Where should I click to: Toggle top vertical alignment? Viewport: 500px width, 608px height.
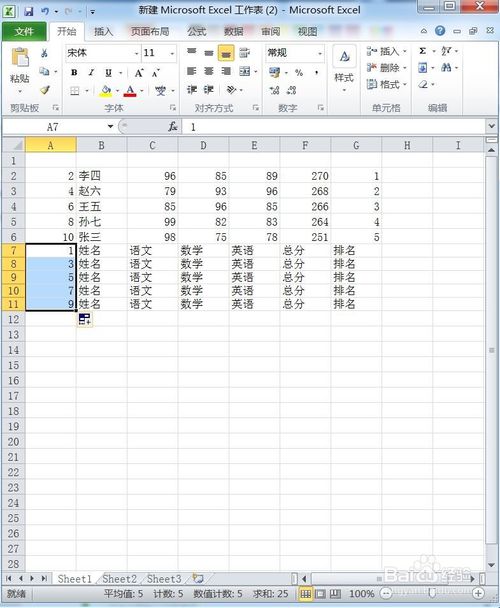(x=192, y=52)
